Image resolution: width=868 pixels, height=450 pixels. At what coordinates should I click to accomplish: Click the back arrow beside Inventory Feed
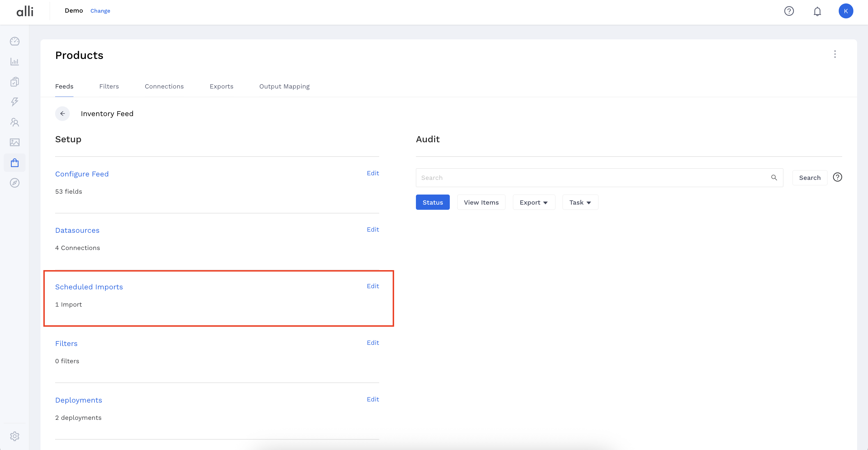point(62,114)
